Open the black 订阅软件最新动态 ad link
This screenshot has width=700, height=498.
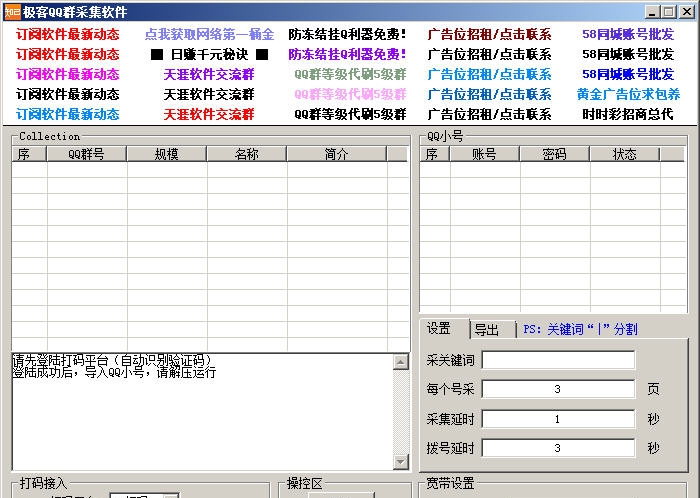coord(68,95)
